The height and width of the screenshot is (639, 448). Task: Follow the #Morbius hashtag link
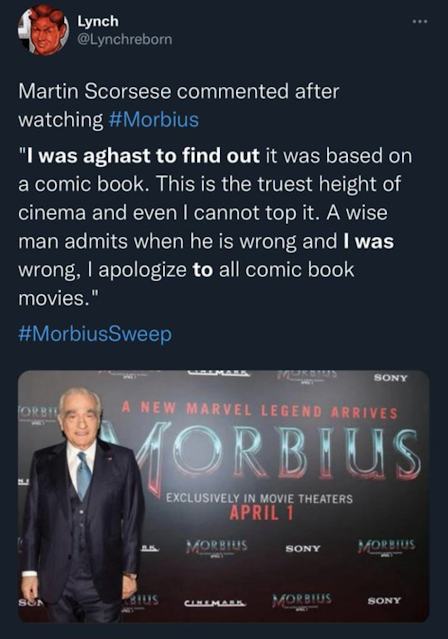pyautogui.click(x=154, y=120)
